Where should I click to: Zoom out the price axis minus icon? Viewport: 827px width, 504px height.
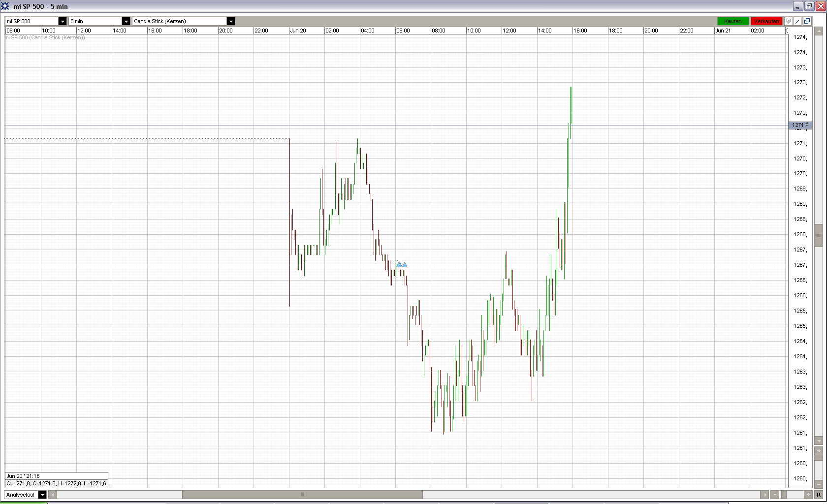click(819, 484)
